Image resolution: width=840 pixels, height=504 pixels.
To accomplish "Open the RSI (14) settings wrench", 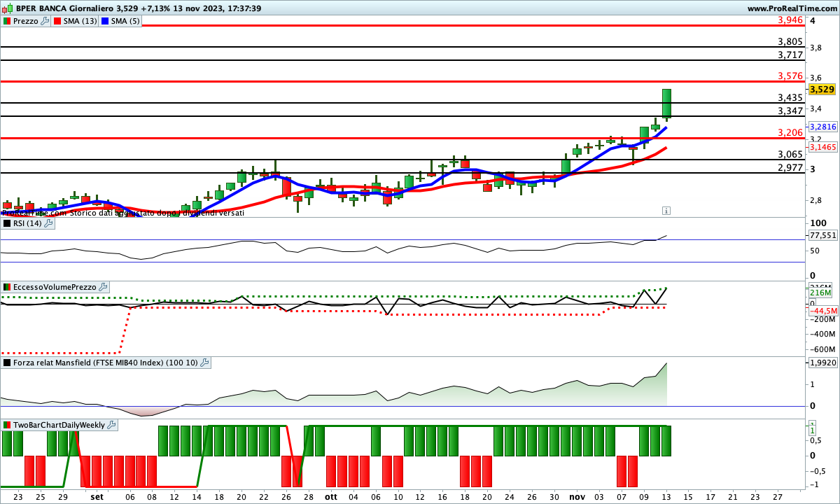I will 49,223.
